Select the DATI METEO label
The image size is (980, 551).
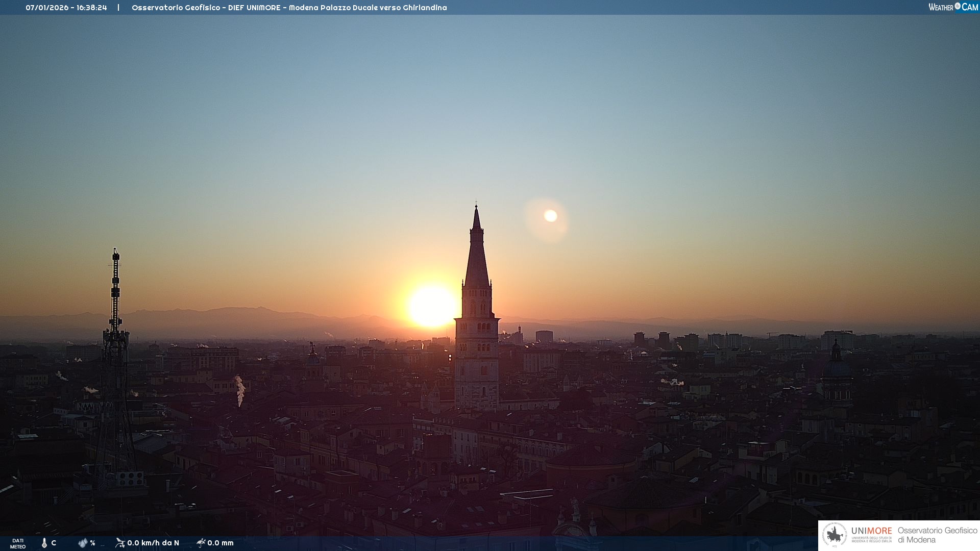tap(18, 543)
